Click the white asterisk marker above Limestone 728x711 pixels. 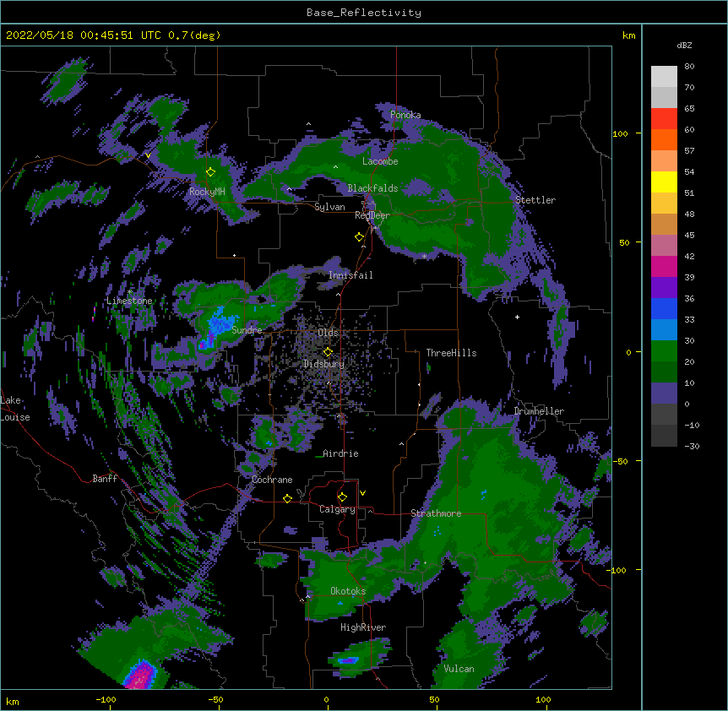(130, 292)
